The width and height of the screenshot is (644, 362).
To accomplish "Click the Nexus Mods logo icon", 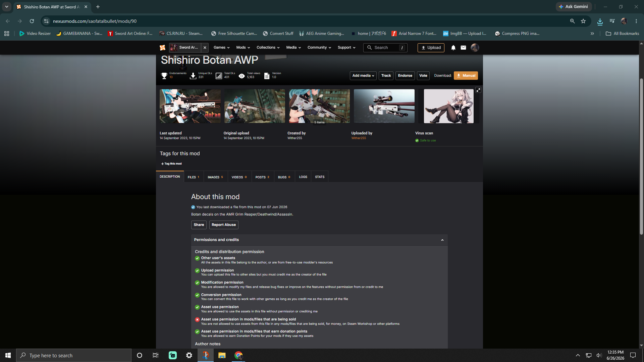I will click(x=163, y=48).
